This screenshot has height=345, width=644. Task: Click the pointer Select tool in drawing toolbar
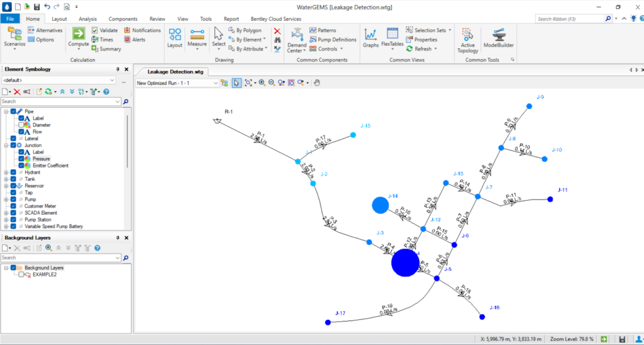tap(236, 82)
